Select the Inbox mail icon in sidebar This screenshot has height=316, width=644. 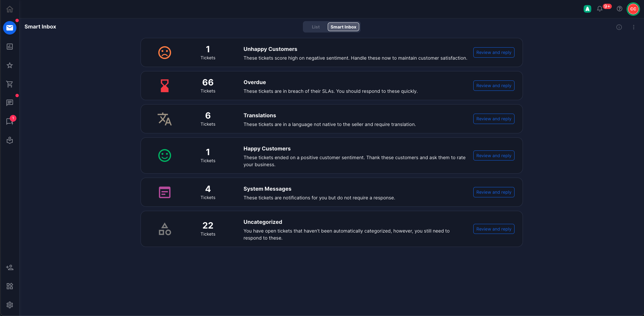click(10, 28)
